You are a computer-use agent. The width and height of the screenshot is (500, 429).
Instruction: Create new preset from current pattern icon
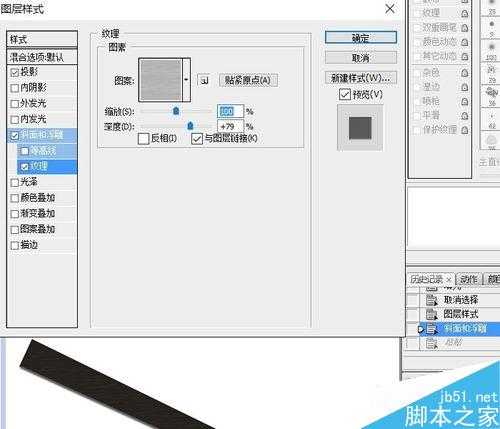tap(204, 80)
